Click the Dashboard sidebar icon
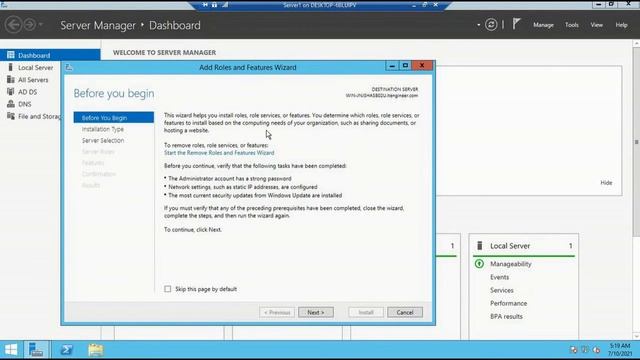 coord(11,55)
